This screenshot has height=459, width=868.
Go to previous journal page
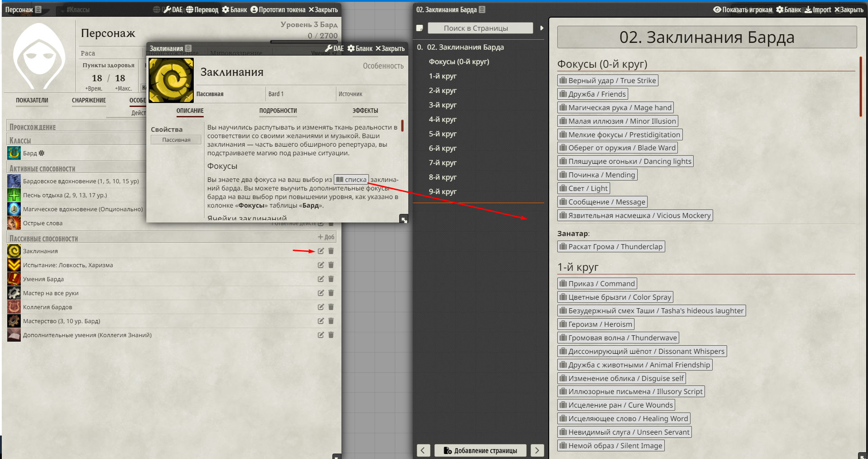(423, 450)
